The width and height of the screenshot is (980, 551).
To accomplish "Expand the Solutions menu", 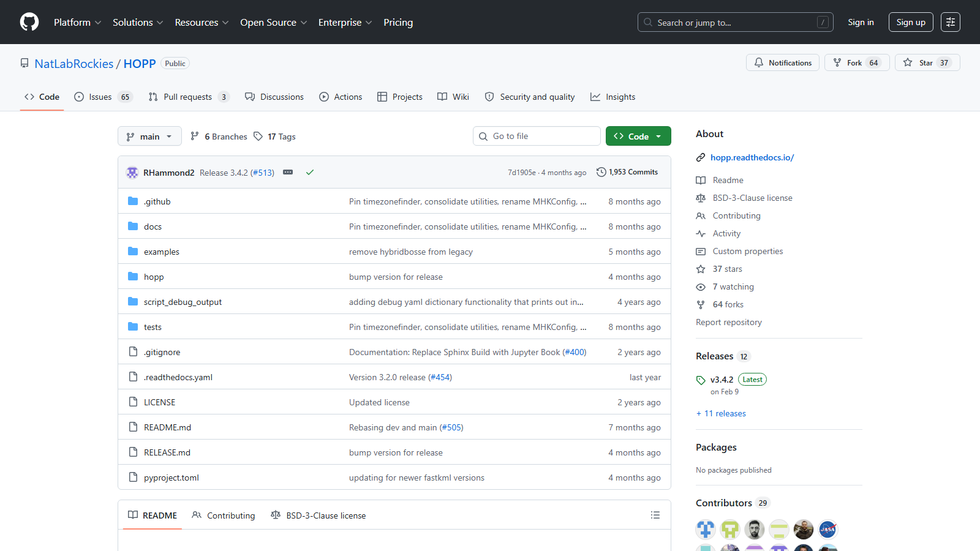I will click(138, 22).
